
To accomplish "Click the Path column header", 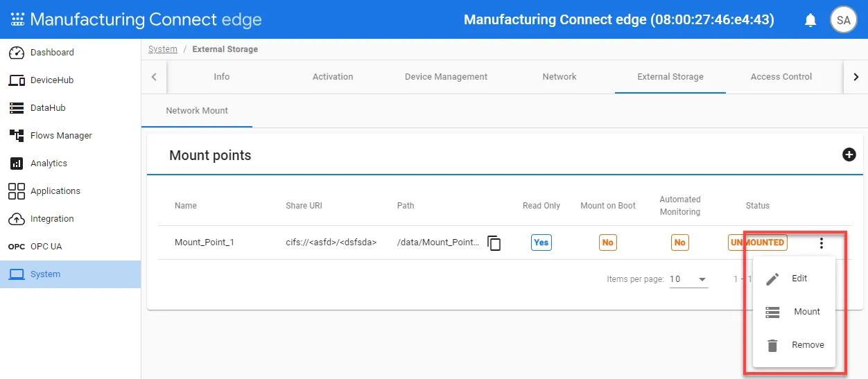I will [406, 206].
